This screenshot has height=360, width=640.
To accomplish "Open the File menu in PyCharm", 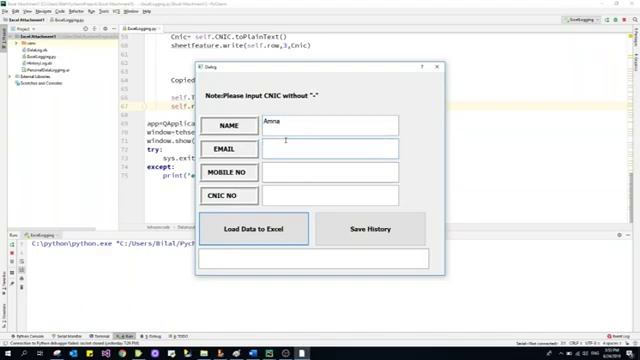I will tap(5, 11).
